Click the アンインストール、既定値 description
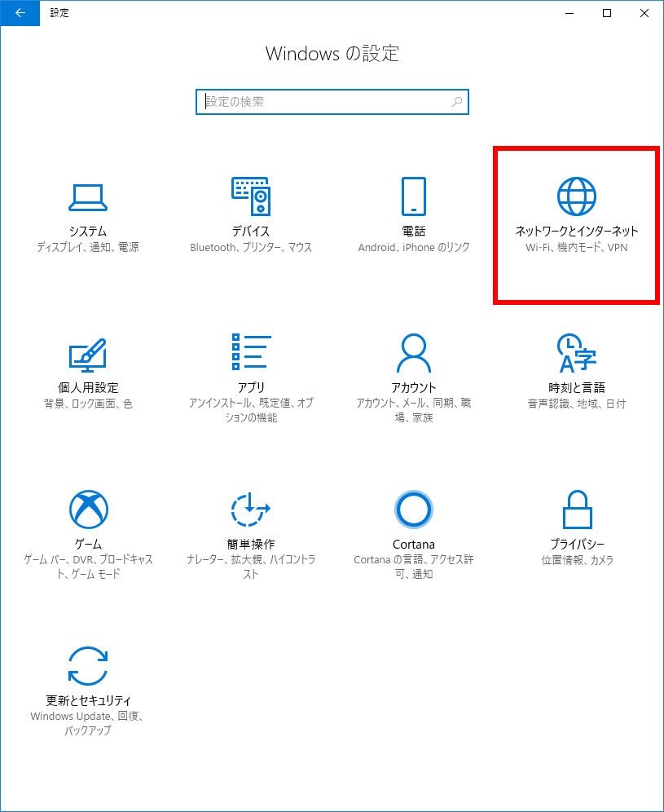Image resolution: width=664 pixels, height=812 pixels. tap(251, 410)
